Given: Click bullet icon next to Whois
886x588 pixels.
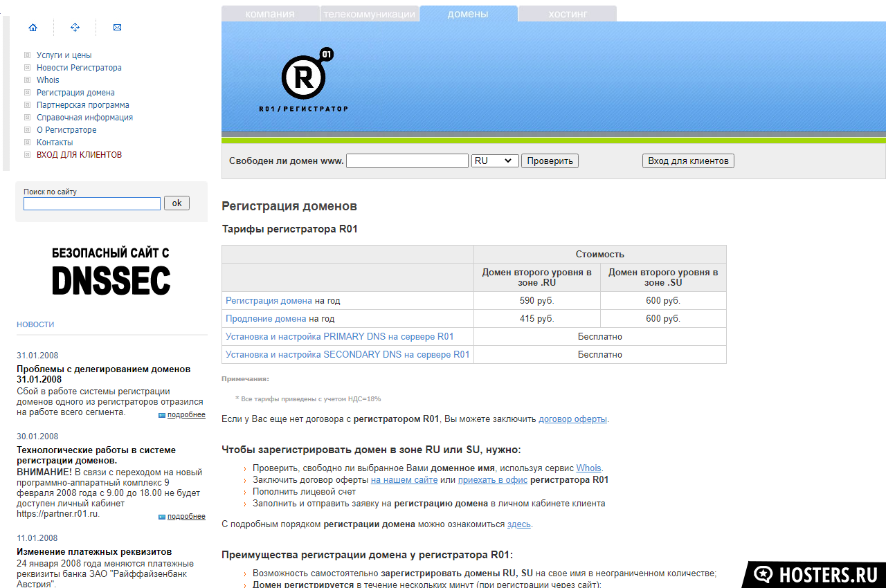Looking at the screenshot, I should [28, 80].
